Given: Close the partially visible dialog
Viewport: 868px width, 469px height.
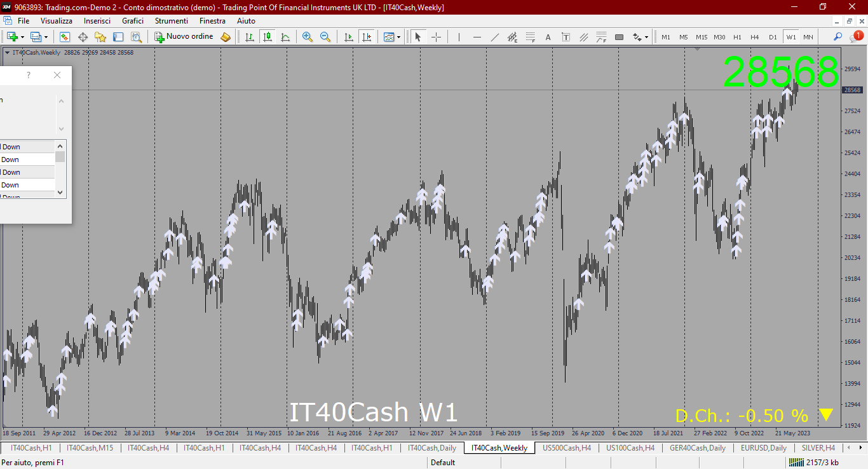Looking at the screenshot, I should (x=57, y=75).
